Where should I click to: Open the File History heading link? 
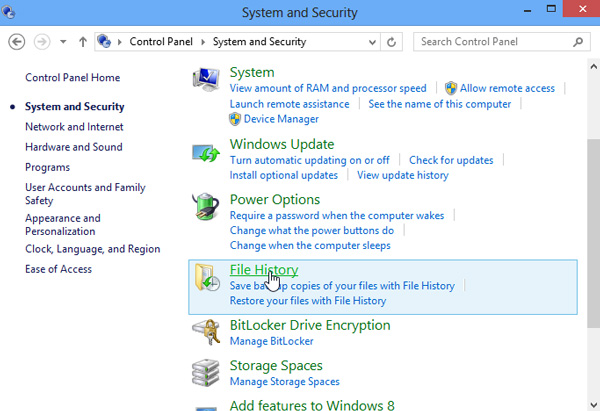pyautogui.click(x=264, y=270)
